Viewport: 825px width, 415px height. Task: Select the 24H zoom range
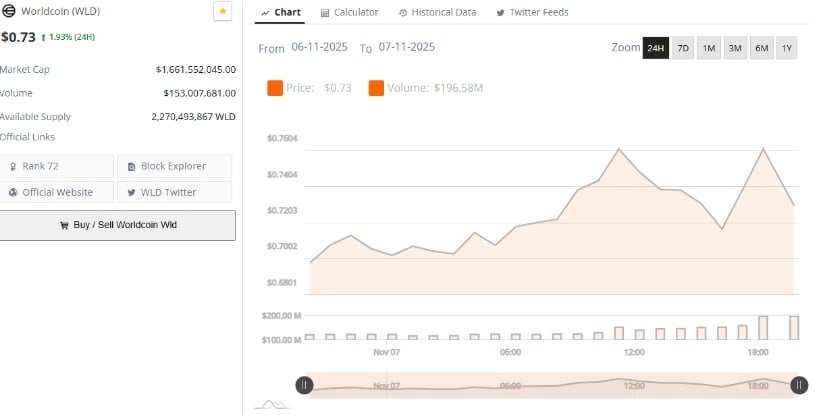[655, 48]
